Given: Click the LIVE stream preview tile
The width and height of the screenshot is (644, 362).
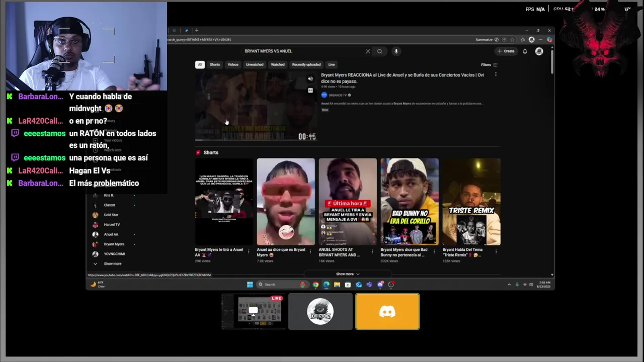Looking at the screenshot, I should [x=254, y=312].
